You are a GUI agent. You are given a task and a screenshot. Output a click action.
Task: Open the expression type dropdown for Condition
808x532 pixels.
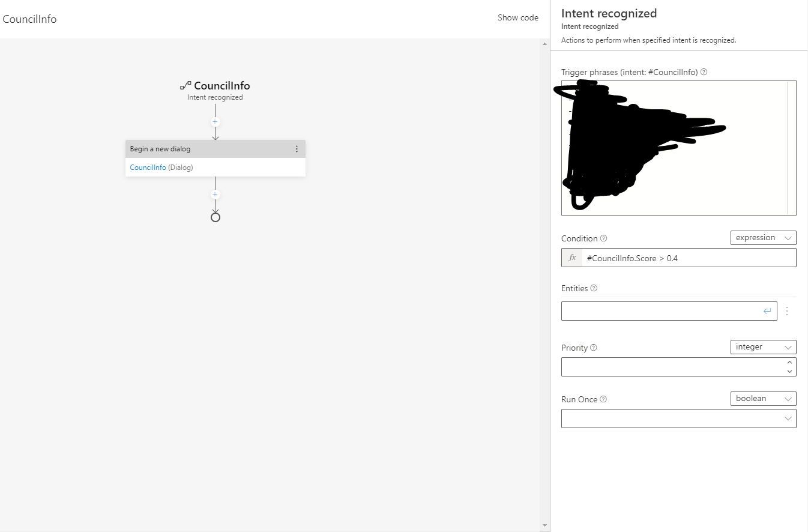click(763, 237)
